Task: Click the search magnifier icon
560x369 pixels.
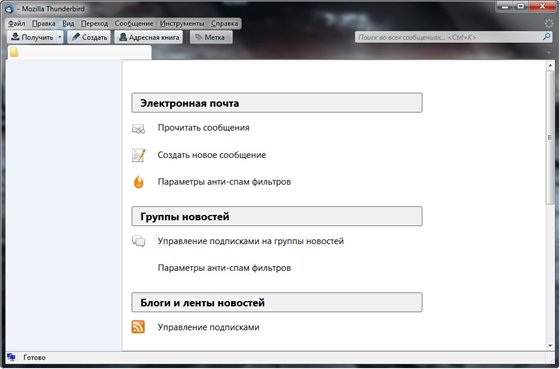Action: [546, 36]
